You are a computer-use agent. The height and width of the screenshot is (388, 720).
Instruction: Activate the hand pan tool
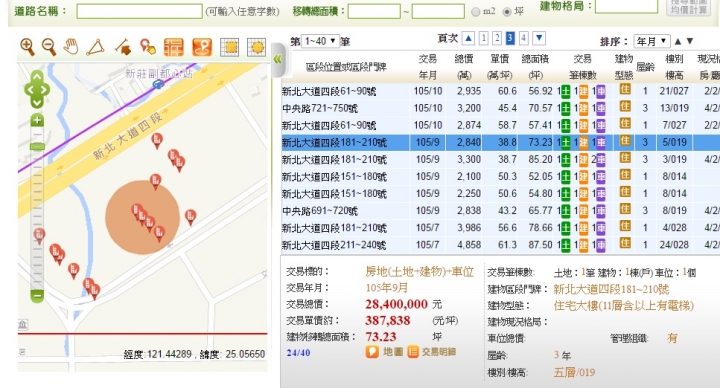71,46
